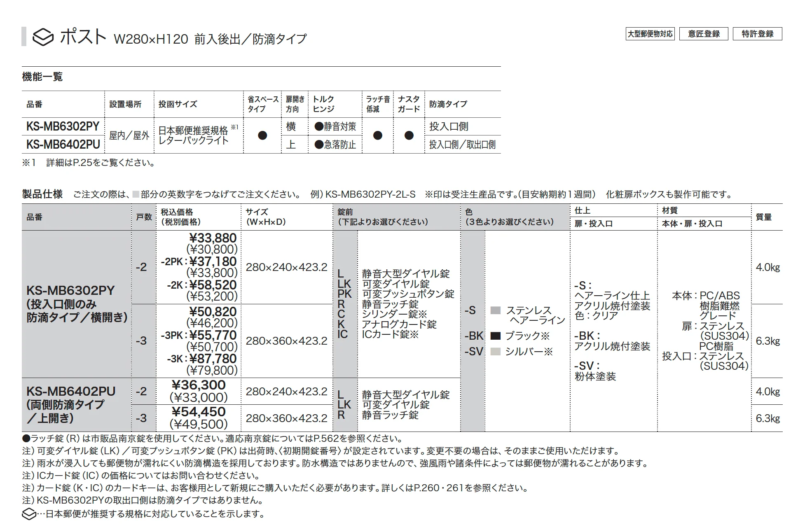The image size is (805, 532).
Task: Click KS-MB6302PY in the 機能一覧 table
Action: tap(63, 126)
